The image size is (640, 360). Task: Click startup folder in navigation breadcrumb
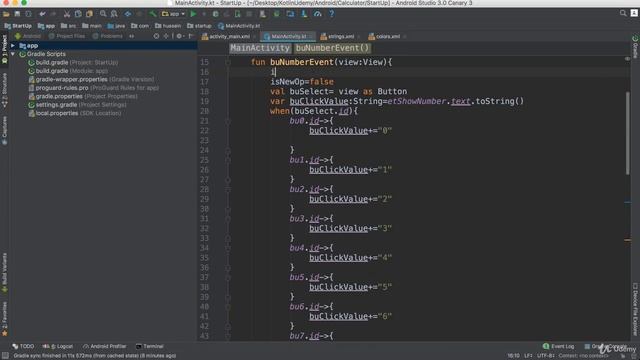tap(199, 26)
